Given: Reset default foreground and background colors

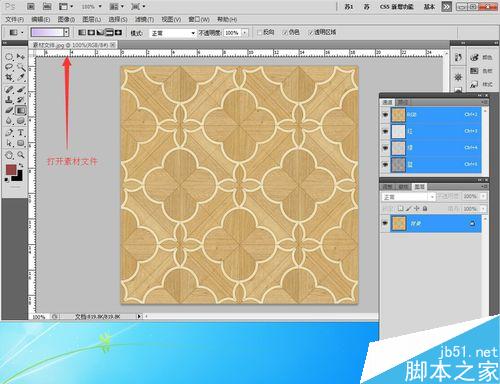Looking at the screenshot, I should pos(7,180).
